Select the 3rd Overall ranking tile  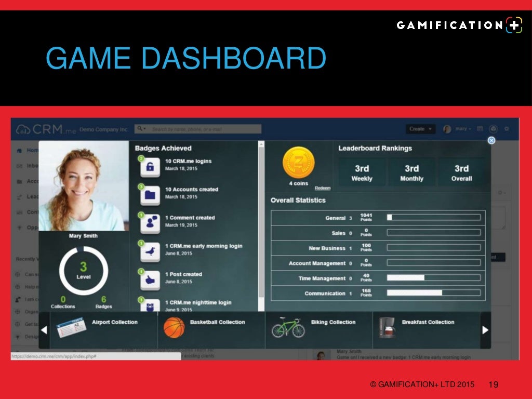[461, 172]
